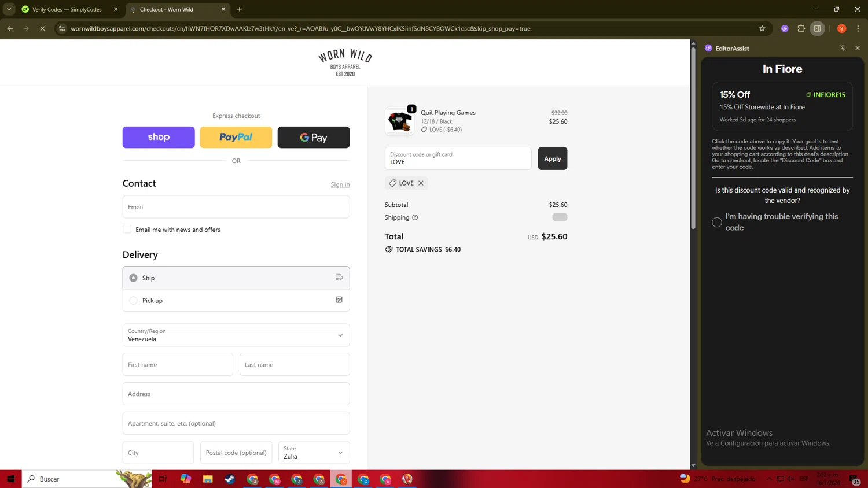Open File Explorer from the taskbar
The width and height of the screenshot is (868, 488).
(x=208, y=479)
